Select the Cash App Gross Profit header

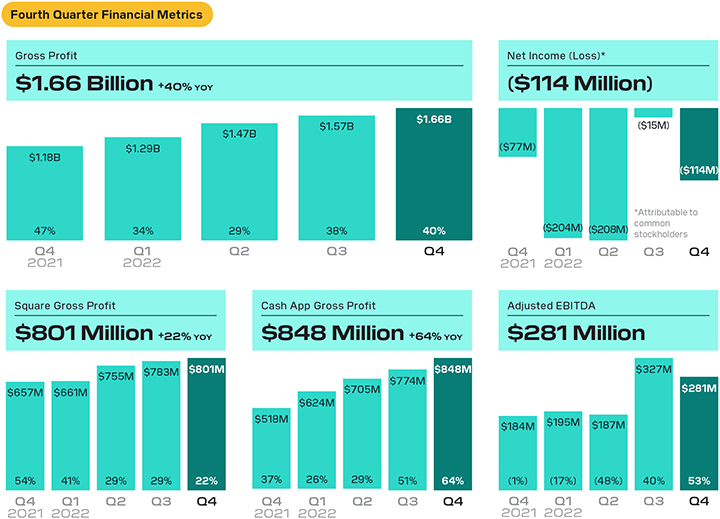(362, 320)
